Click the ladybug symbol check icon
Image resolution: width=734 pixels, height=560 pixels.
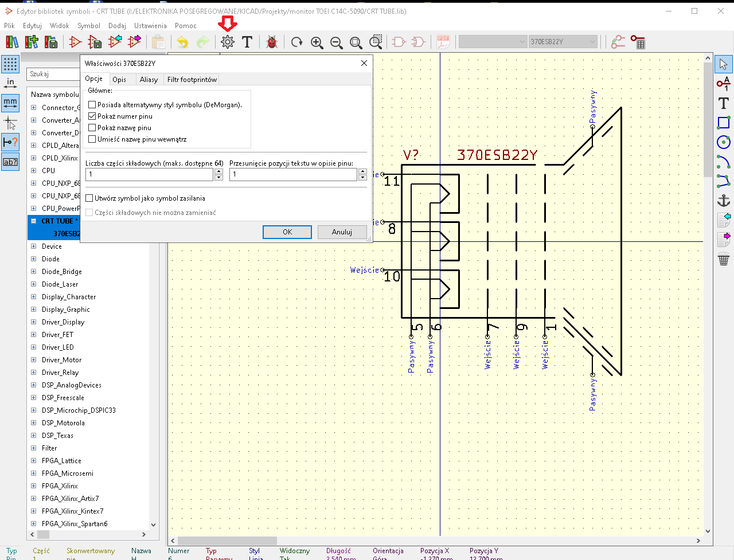272,42
